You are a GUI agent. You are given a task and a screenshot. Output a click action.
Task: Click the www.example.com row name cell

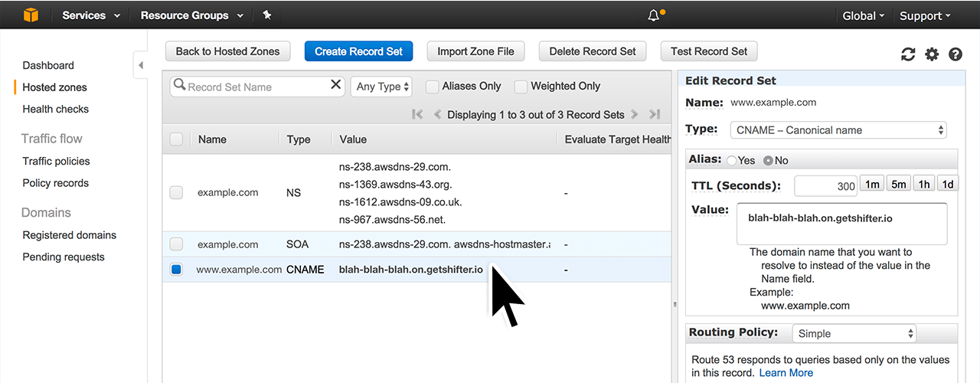point(239,270)
